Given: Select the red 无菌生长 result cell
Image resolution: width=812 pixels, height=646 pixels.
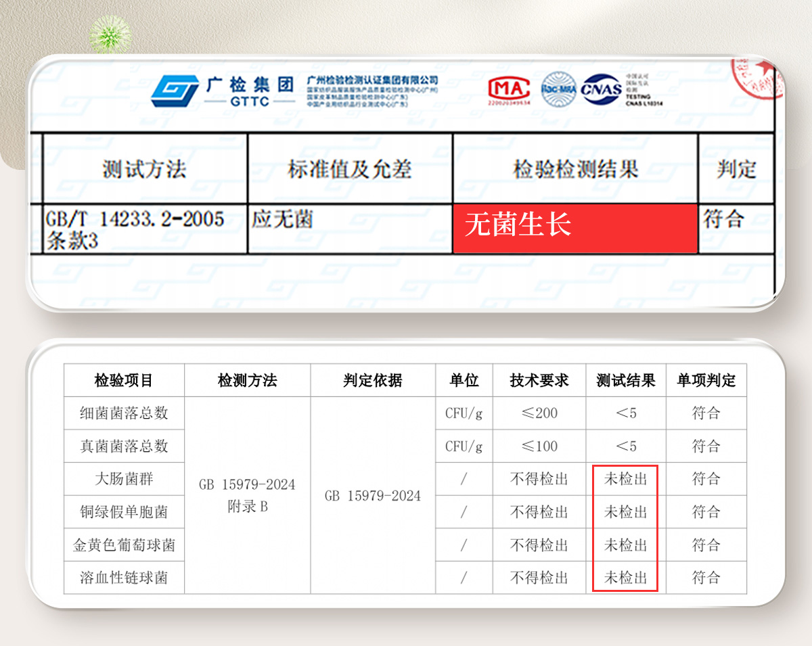Looking at the screenshot, I should coord(574,228).
